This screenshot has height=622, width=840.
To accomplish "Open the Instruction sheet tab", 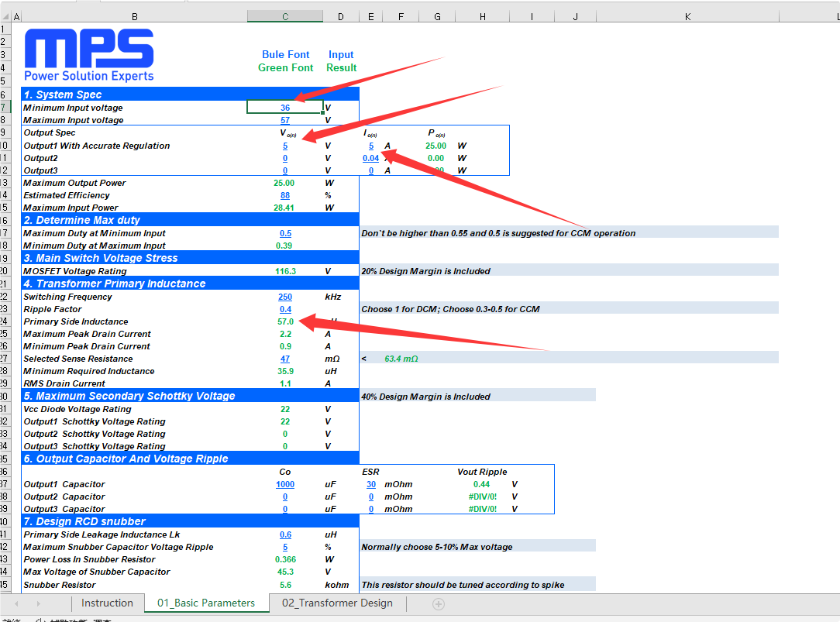I will coord(107,603).
